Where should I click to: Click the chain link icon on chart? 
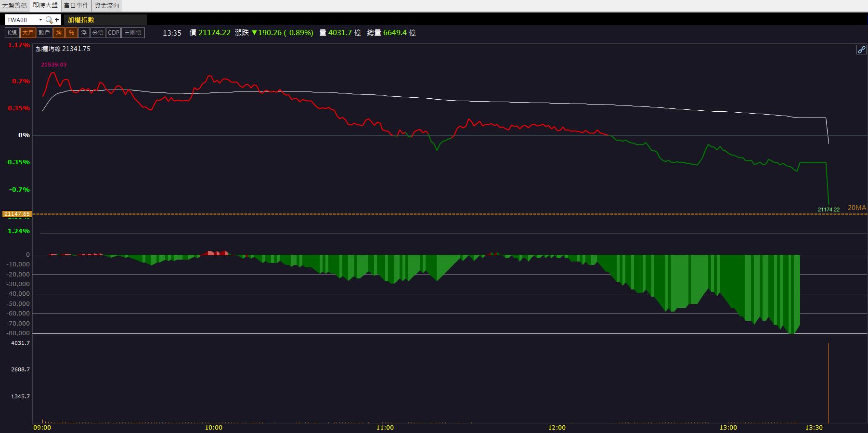pyautogui.click(x=861, y=50)
